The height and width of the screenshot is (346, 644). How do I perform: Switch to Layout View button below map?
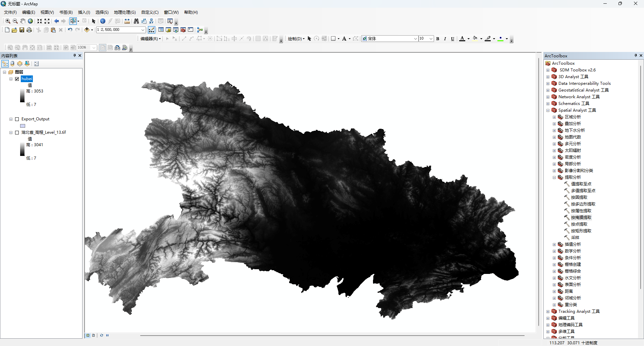pyautogui.click(x=93, y=335)
